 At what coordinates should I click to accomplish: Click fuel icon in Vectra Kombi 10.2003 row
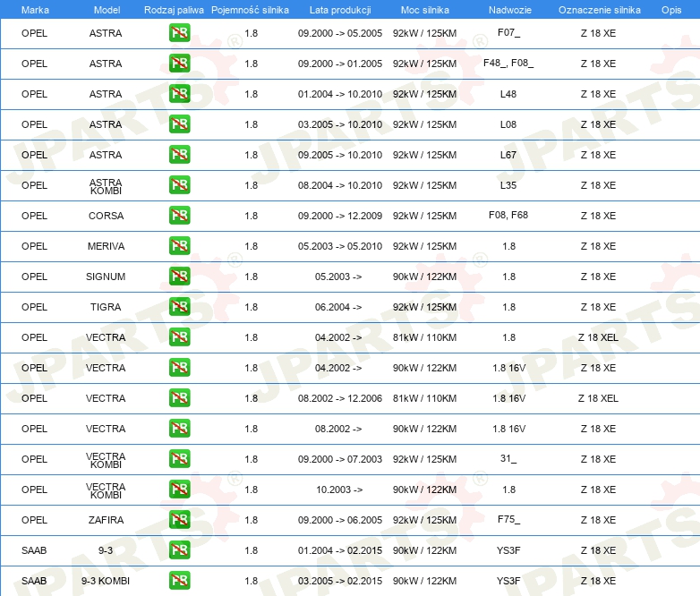pyautogui.click(x=179, y=489)
